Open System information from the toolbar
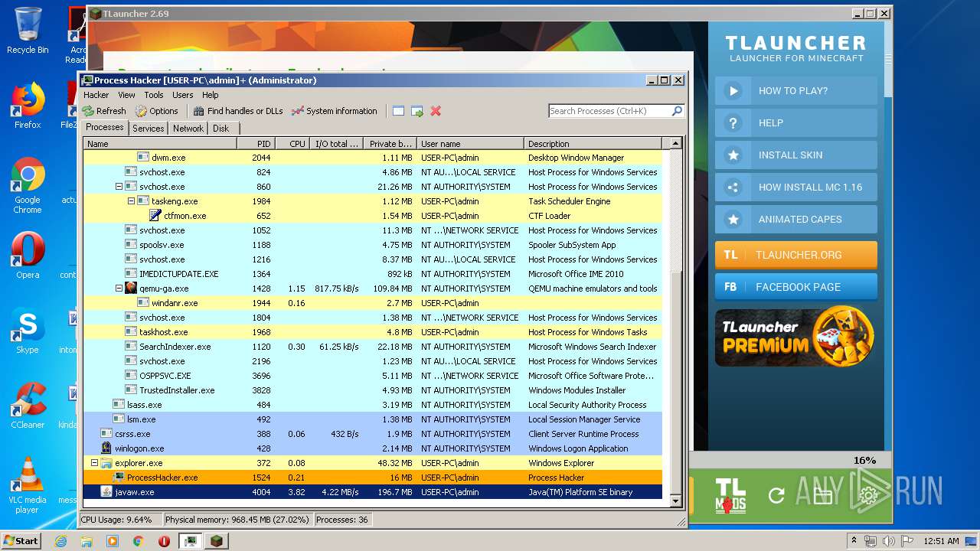 click(x=335, y=111)
